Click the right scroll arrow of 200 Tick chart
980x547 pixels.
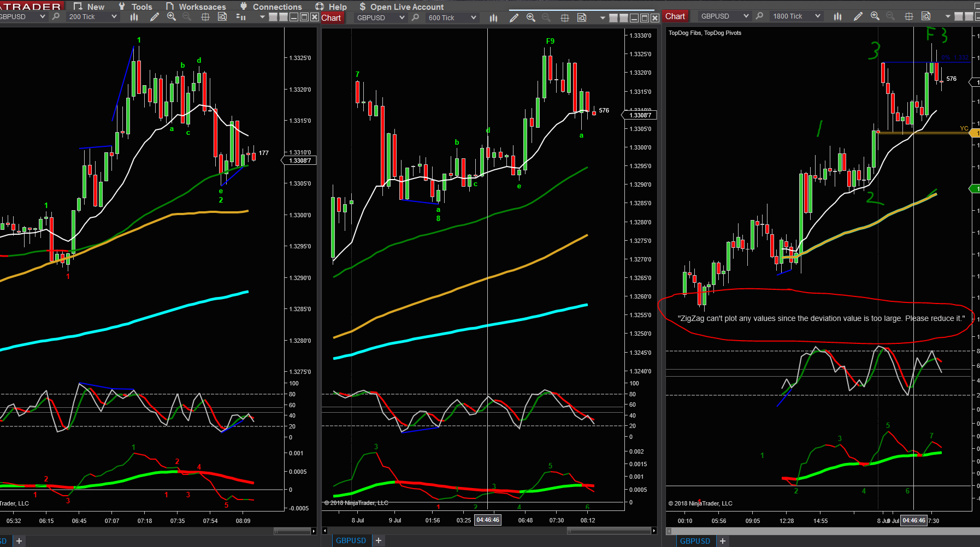tap(314, 531)
